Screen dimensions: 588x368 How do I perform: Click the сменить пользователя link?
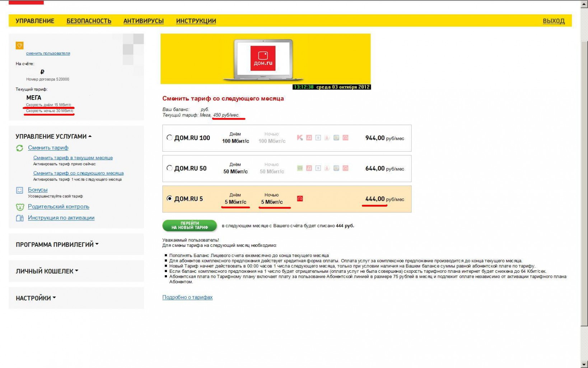48,53
